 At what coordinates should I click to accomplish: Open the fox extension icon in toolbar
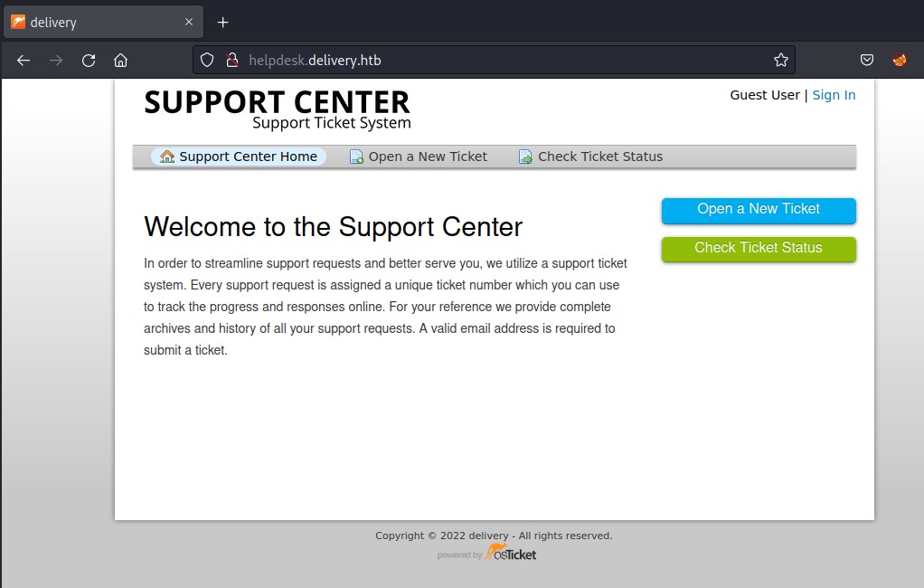point(900,61)
